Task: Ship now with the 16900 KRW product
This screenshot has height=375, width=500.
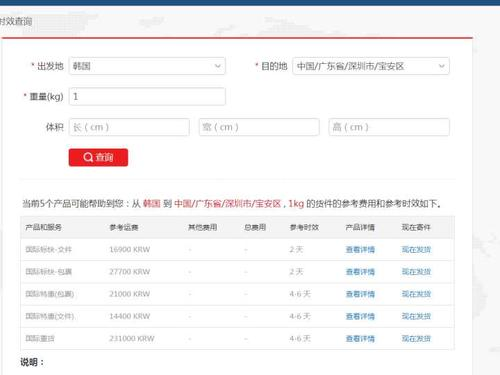Action: click(416, 250)
